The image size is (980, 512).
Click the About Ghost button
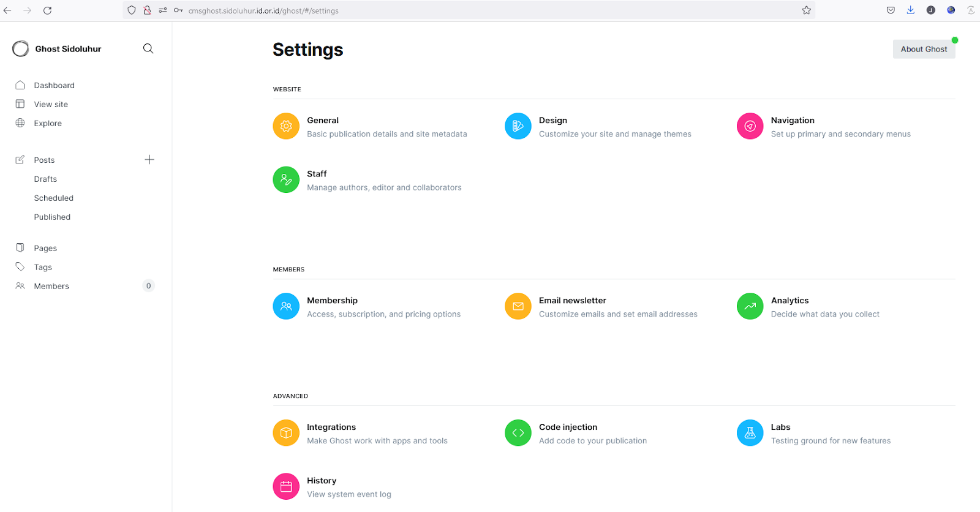point(924,49)
